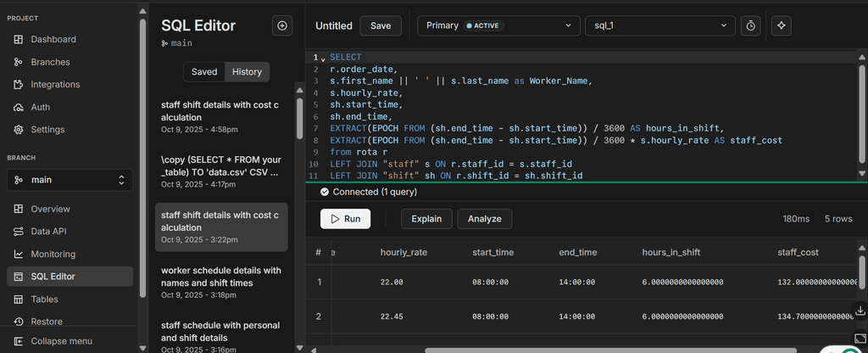Open Integrations in the project sidebar
This screenshot has height=353, width=868.
point(55,84)
